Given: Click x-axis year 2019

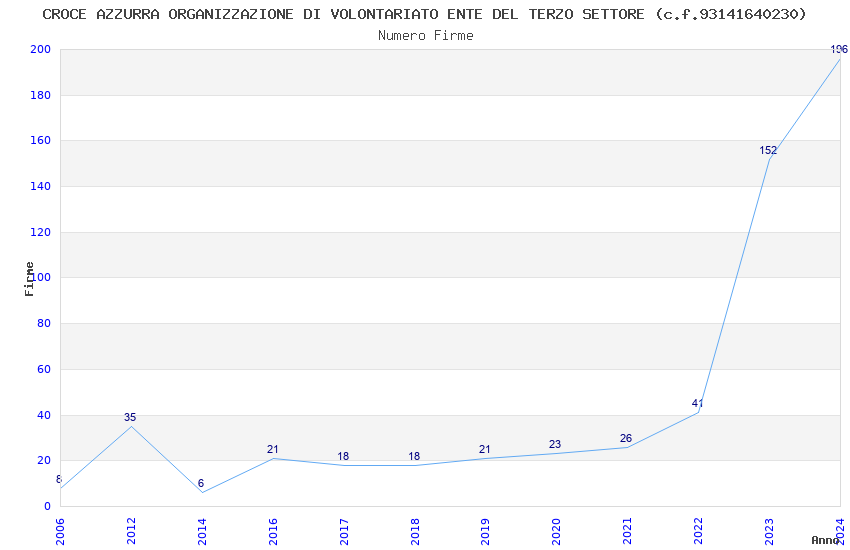Looking at the screenshot, I should click(x=486, y=532).
